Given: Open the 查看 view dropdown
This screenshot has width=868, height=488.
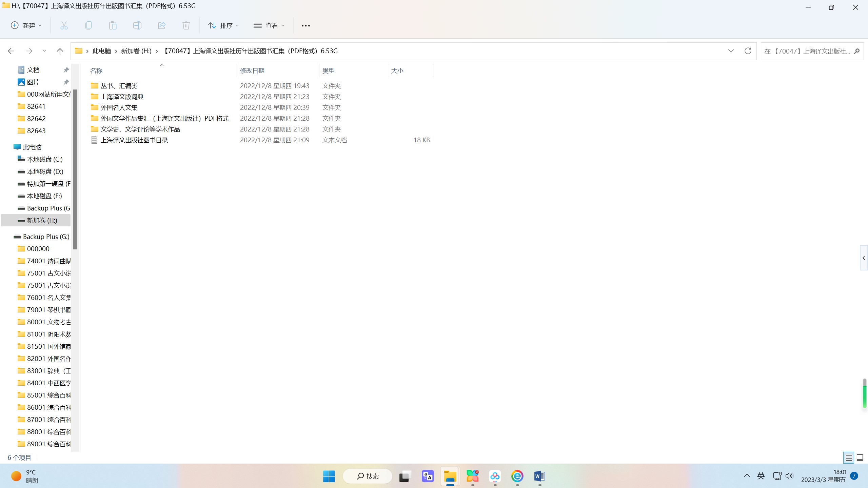Looking at the screenshot, I should coord(269,25).
